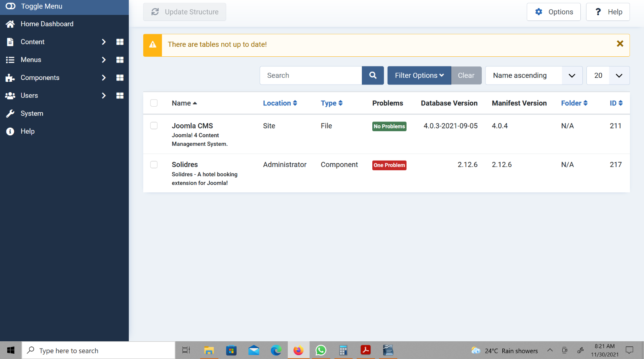Check the select-all checkbox in table header
The image size is (644, 359).
tap(154, 103)
